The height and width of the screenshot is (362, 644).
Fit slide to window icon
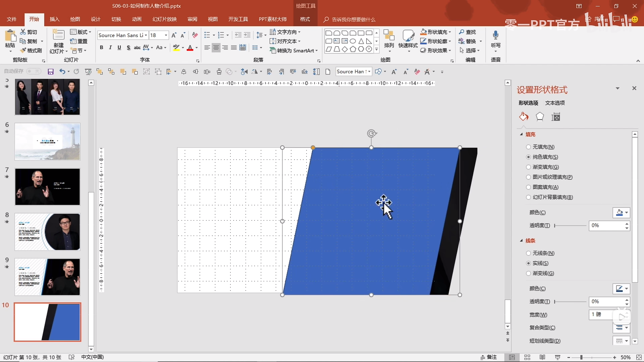tap(639, 357)
